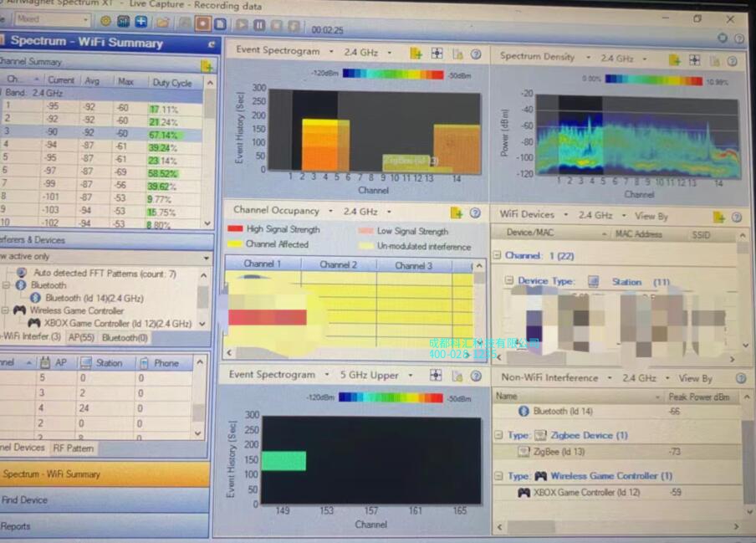Open help for Non-WiFi Interference panel
756x543 pixels.
click(741, 378)
